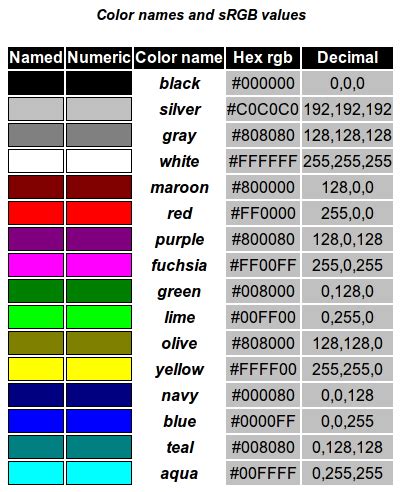Choose the Named red swatch

(x=36, y=213)
